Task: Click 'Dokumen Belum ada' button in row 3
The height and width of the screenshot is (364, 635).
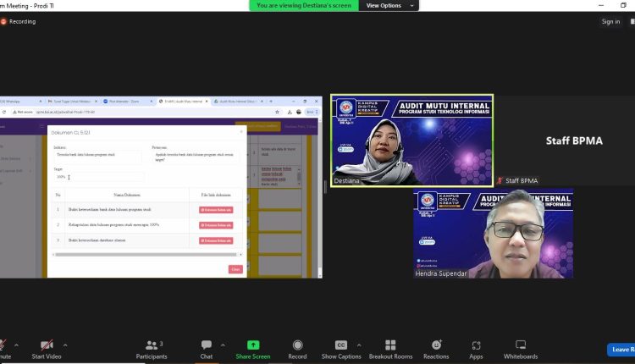Action: (216, 240)
